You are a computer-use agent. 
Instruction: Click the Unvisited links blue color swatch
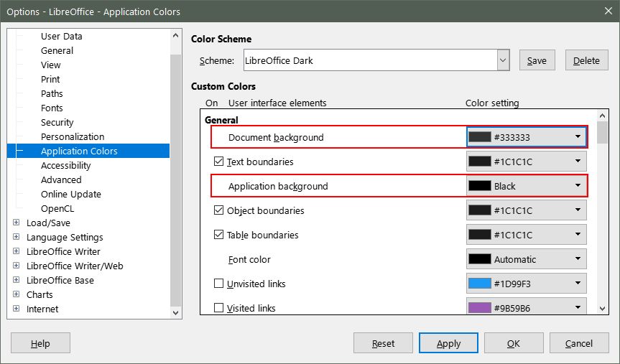479,284
